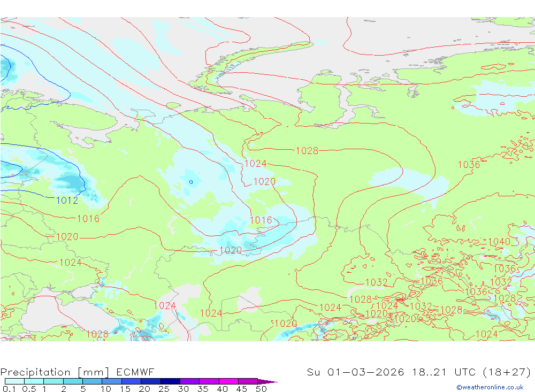
Task: Click the blue 1012 isobar label
Action: pos(67,200)
